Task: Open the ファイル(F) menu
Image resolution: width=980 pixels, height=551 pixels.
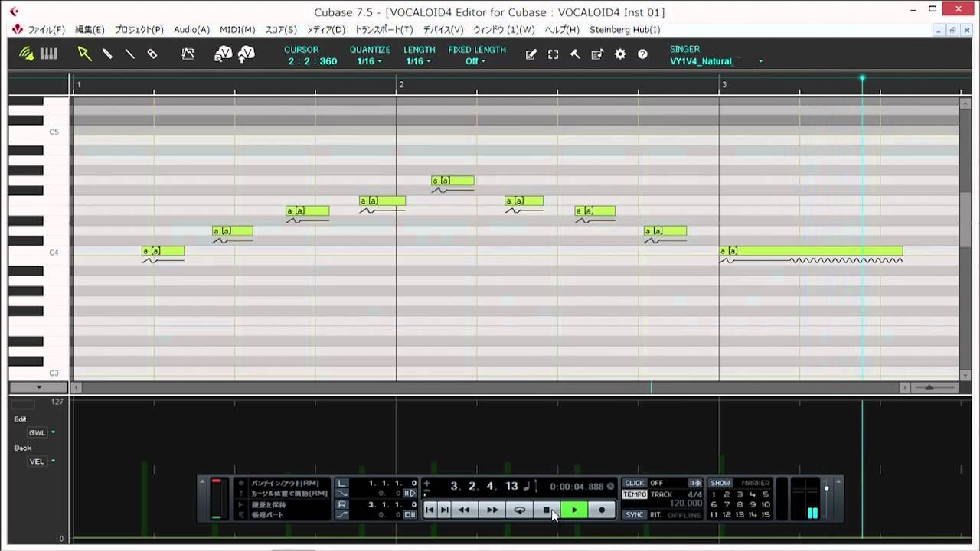Action: click(46, 30)
